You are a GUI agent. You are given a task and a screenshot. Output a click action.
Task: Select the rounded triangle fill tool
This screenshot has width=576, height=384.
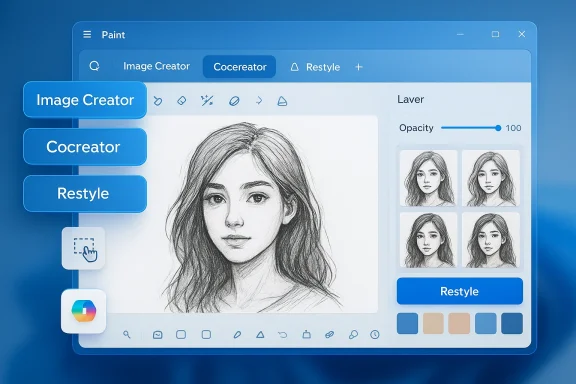(x=282, y=101)
